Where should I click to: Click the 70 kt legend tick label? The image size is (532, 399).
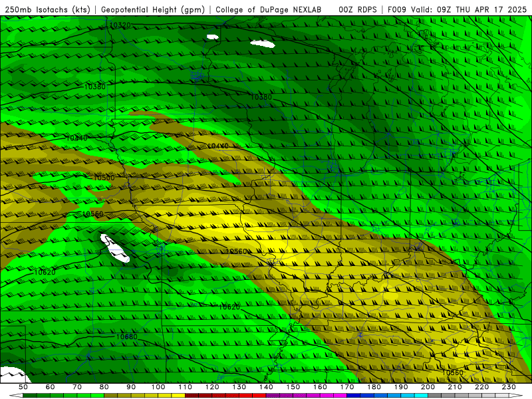click(77, 387)
